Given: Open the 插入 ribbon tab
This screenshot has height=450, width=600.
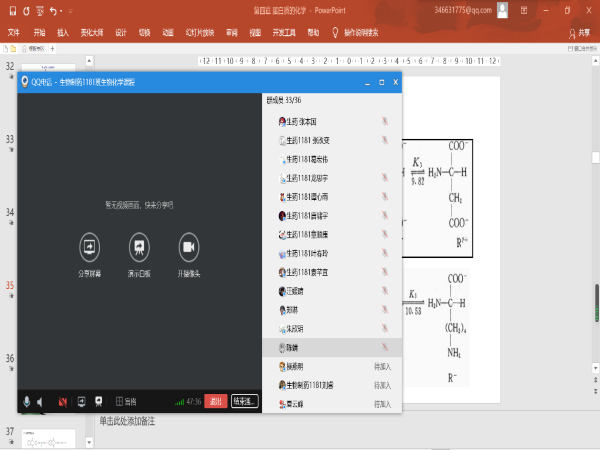Looking at the screenshot, I should pyautogui.click(x=64, y=32).
